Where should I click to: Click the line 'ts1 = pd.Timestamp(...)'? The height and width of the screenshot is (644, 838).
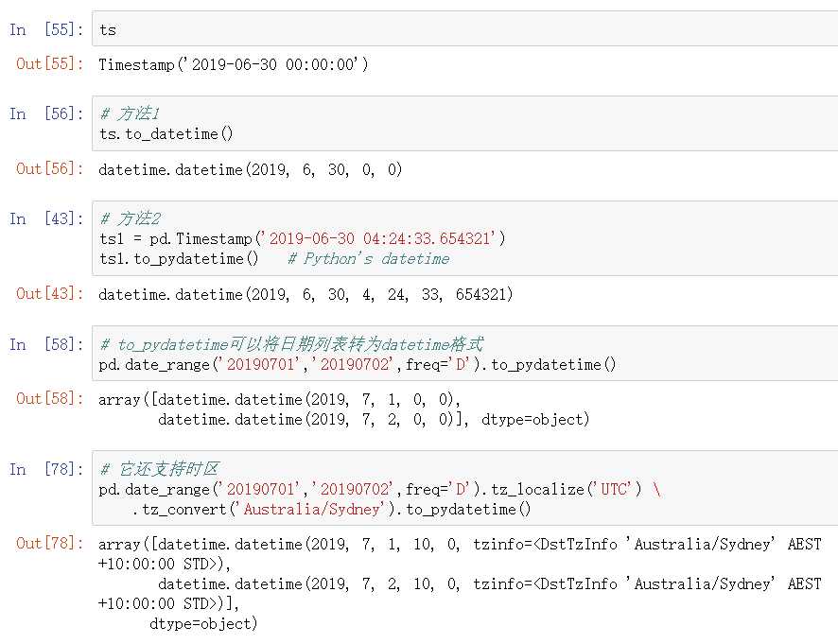tap(303, 238)
